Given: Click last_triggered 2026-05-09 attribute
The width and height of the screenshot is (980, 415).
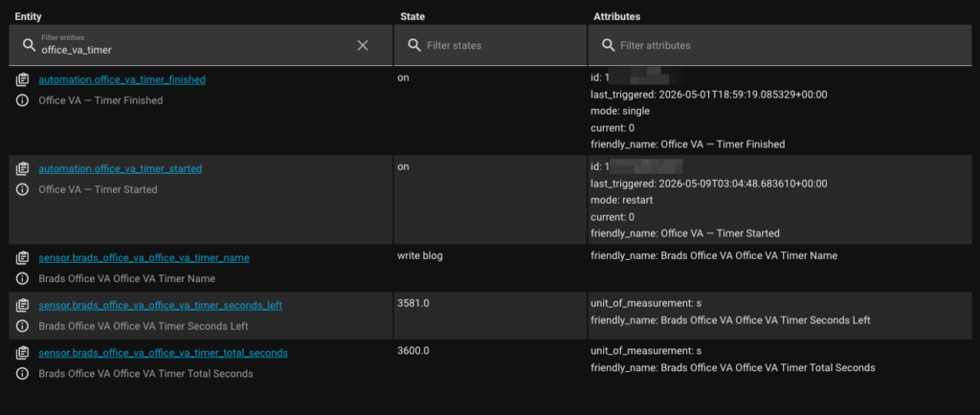Looking at the screenshot, I should [709, 184].
